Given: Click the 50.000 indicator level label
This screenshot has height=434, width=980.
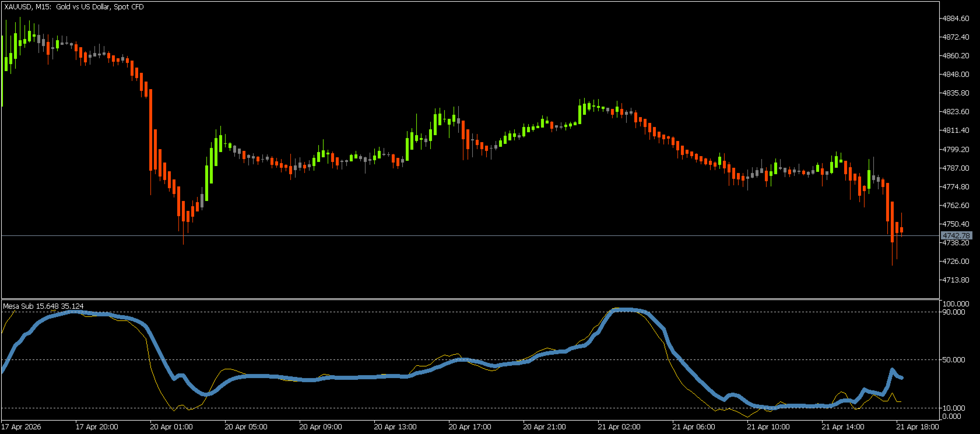Looking at the screenshot, I should coord(954,359).
